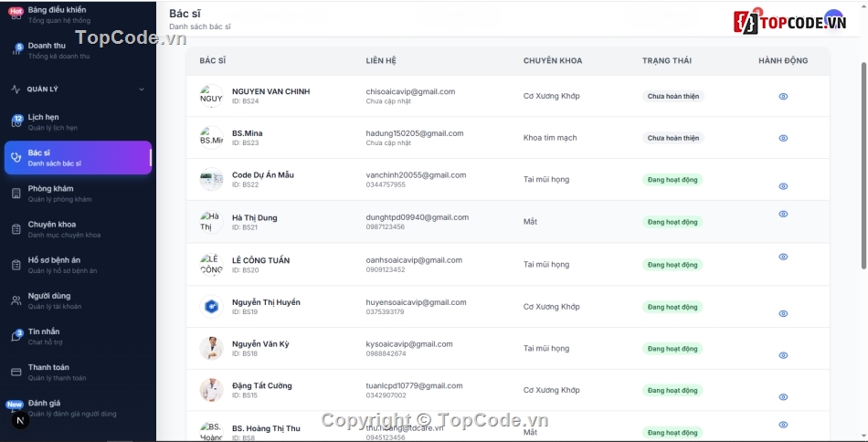
Task: Click the Phòng khám building icon
Action: [x=16, y=193]
